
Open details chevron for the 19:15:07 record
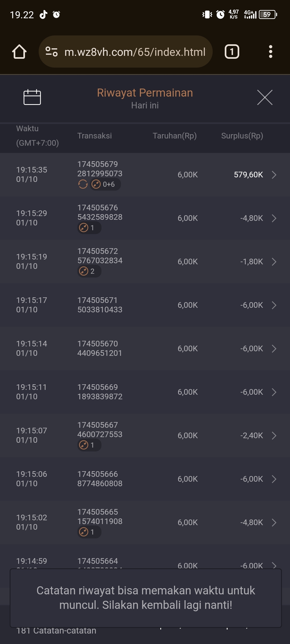click(x=274, y=436)
